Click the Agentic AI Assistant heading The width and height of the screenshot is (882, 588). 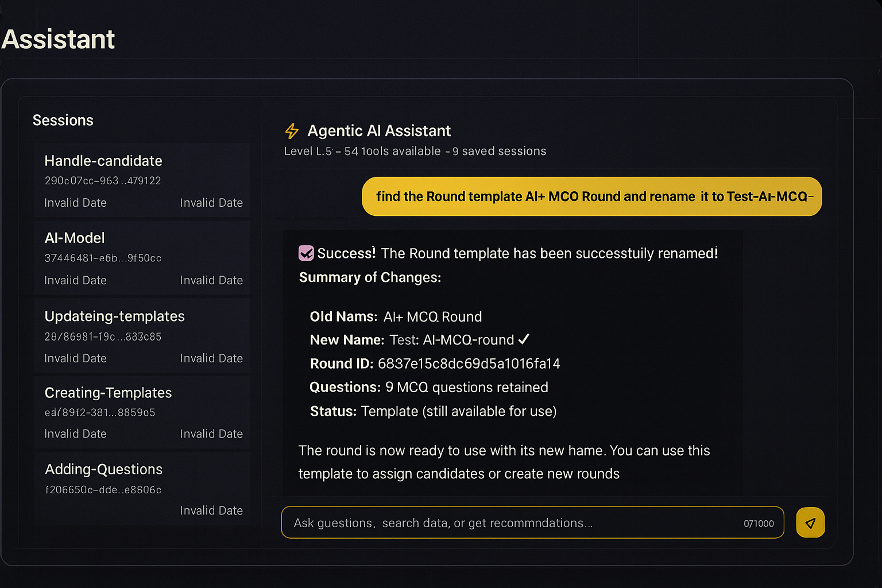pos(379,131)
